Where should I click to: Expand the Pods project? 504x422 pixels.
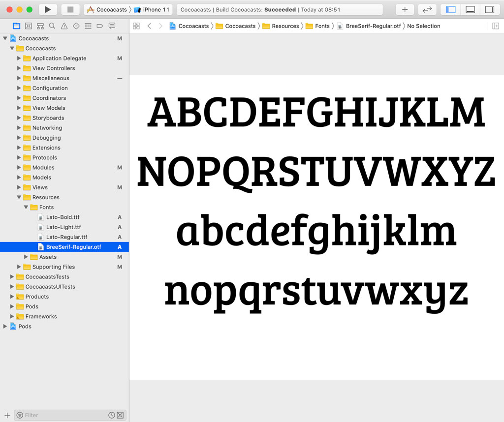(5, 326)
